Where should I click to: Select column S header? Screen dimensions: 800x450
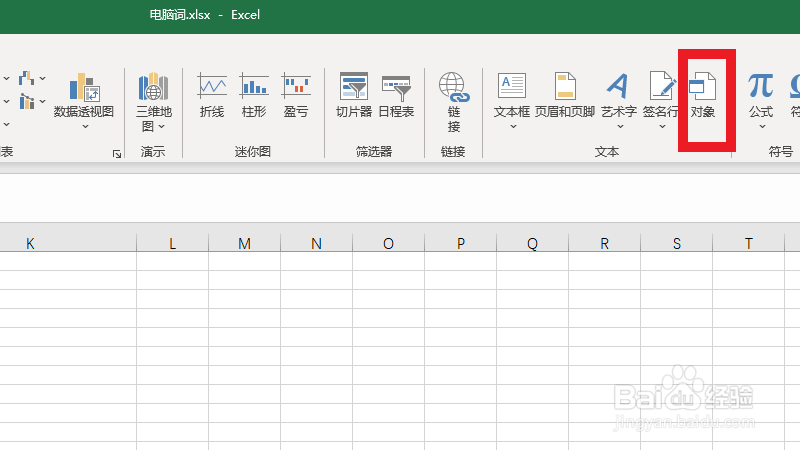point(677,243)
